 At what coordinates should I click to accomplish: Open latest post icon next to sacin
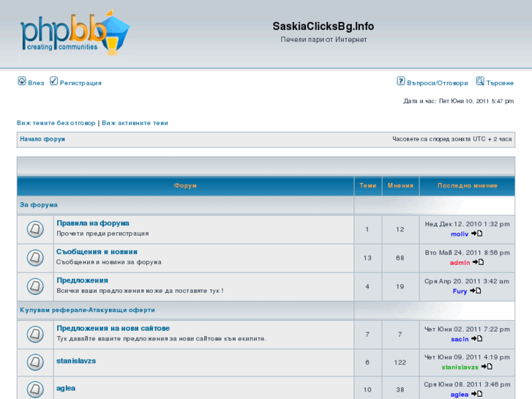pyautogui.click(x=477, y=338)
